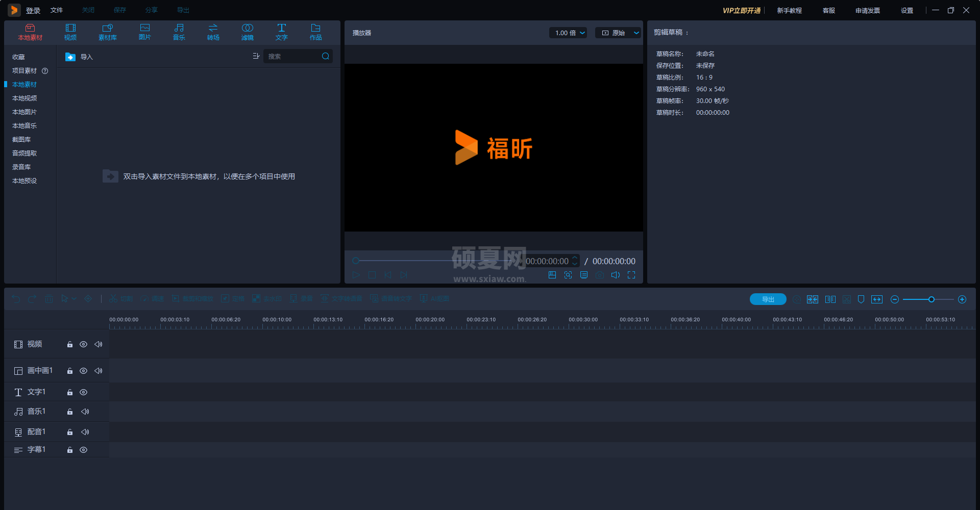This screenshot has height=510, width=980.
Task: Click the 去水印 remove watermark tool
Action: [267, 299]
